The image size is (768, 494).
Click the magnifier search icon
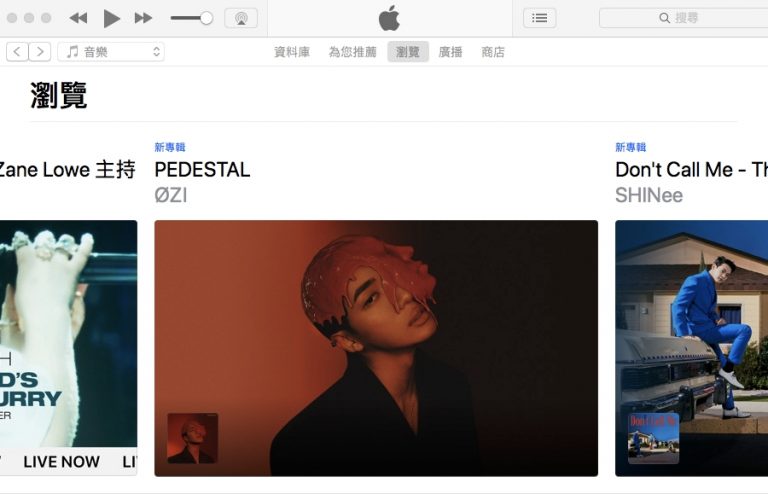(x=664, y=18)
